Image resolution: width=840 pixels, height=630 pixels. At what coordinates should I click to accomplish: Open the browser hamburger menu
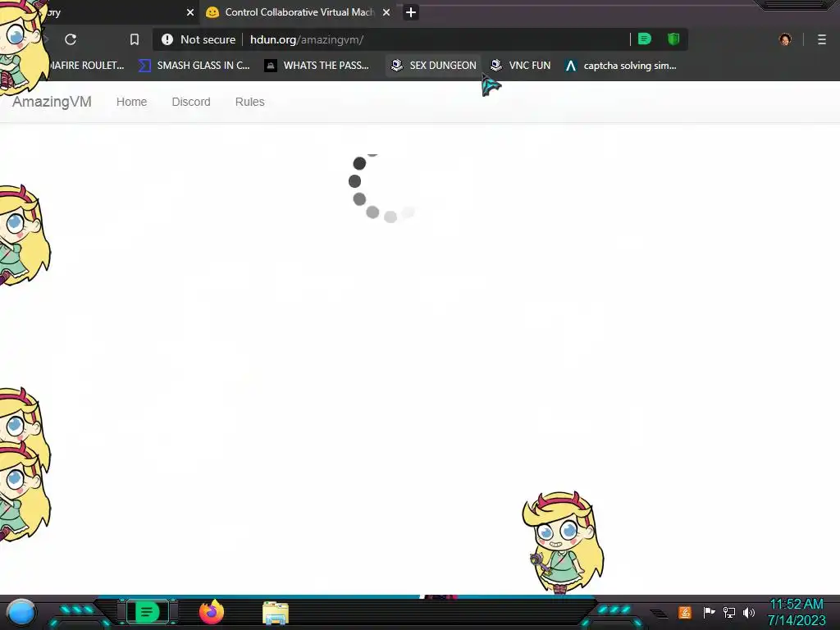pos(822,39)
